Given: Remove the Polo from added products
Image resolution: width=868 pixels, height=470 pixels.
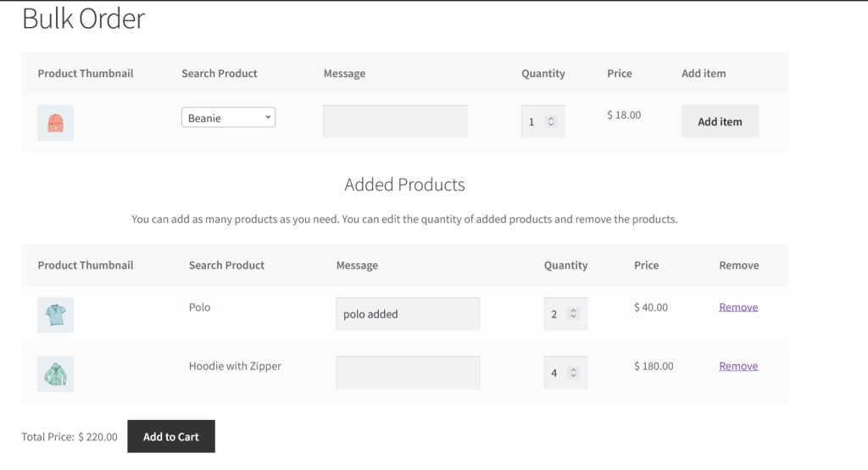Looking at the screenshot, I should pyautogui.click(x=738, y=307).
